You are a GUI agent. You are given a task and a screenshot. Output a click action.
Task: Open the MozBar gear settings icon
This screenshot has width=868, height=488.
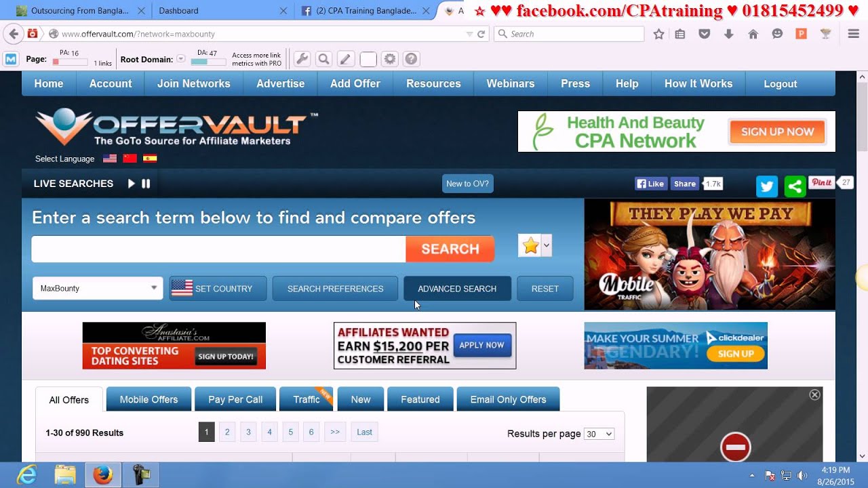point(389,59)
